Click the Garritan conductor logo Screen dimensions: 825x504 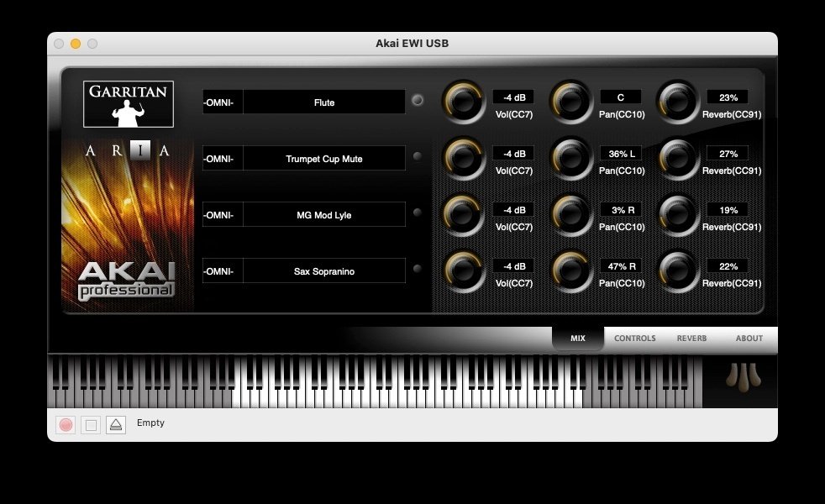pos(129,104)
